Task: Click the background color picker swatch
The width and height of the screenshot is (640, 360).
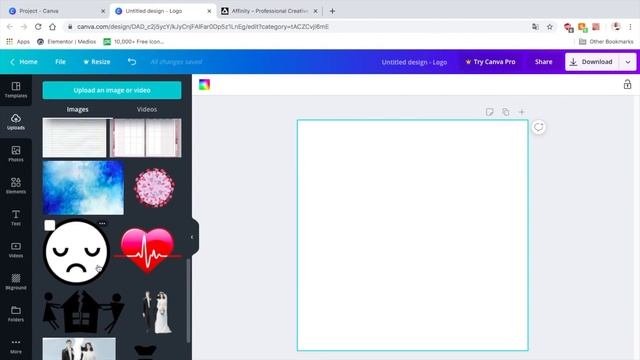Action: [204, 84]
